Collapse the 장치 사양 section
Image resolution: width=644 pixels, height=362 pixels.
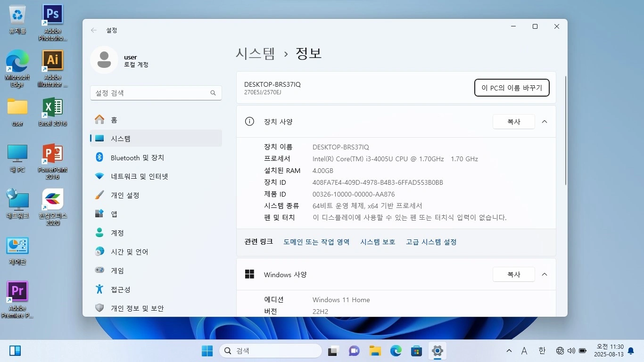545,122
